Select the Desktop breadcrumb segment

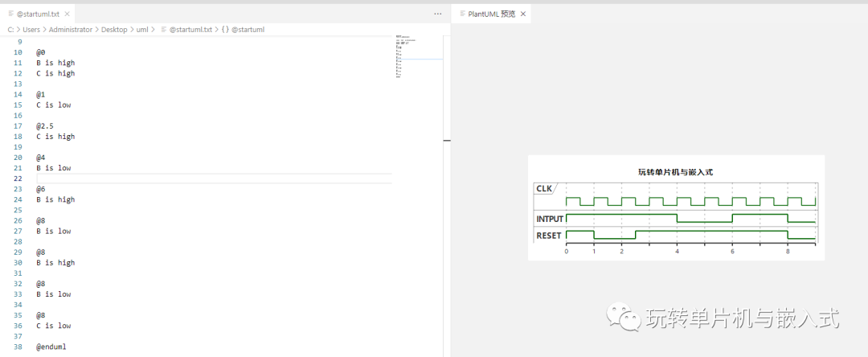coord(114,30)
